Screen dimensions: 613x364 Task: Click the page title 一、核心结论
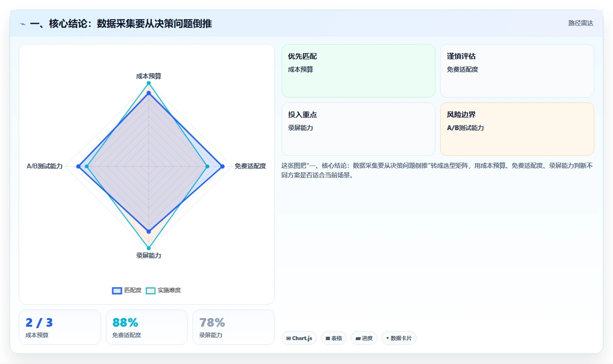tap(121, 23)
